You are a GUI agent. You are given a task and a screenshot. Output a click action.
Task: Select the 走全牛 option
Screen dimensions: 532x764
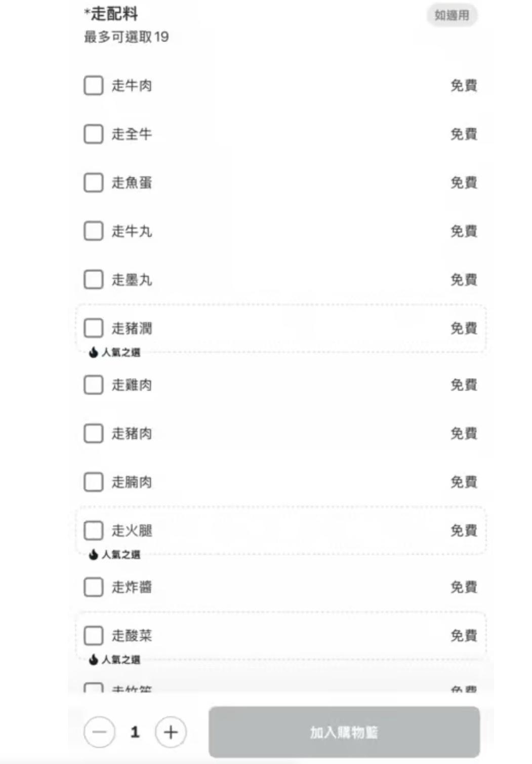pos(93,134)
